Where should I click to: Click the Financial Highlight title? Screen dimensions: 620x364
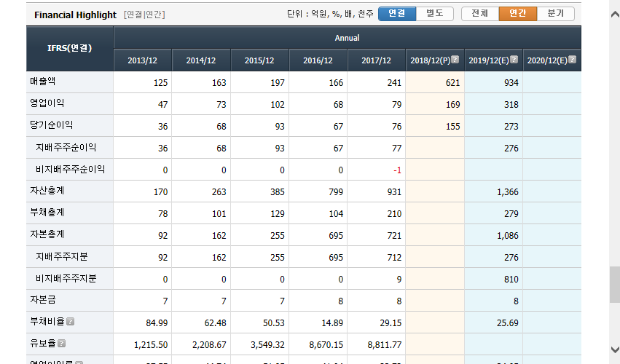coord(76,15)
